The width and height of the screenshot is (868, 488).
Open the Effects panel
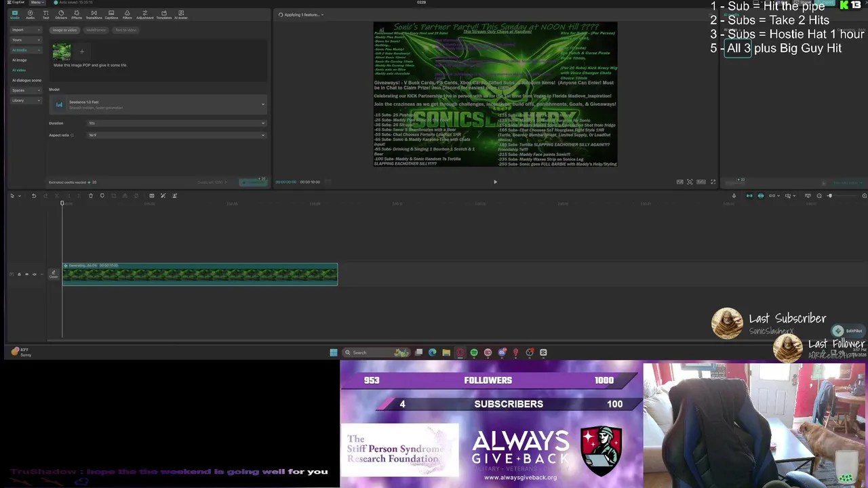[x=77, y=14]
